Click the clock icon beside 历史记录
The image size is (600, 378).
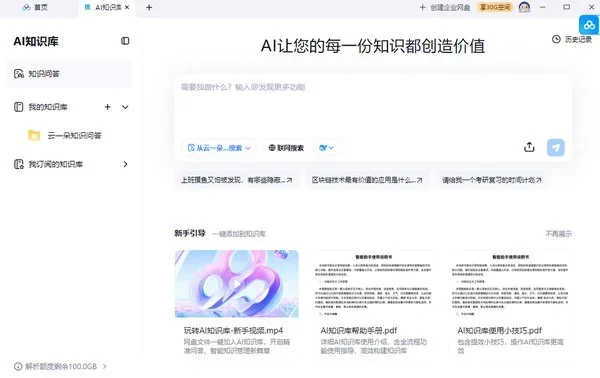click(x=556, y=39)
